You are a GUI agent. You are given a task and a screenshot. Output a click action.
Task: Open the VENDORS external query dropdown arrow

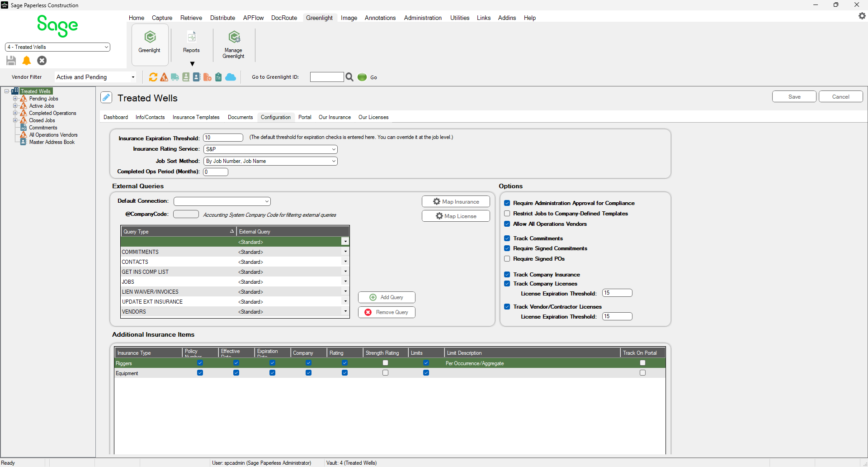345,311
